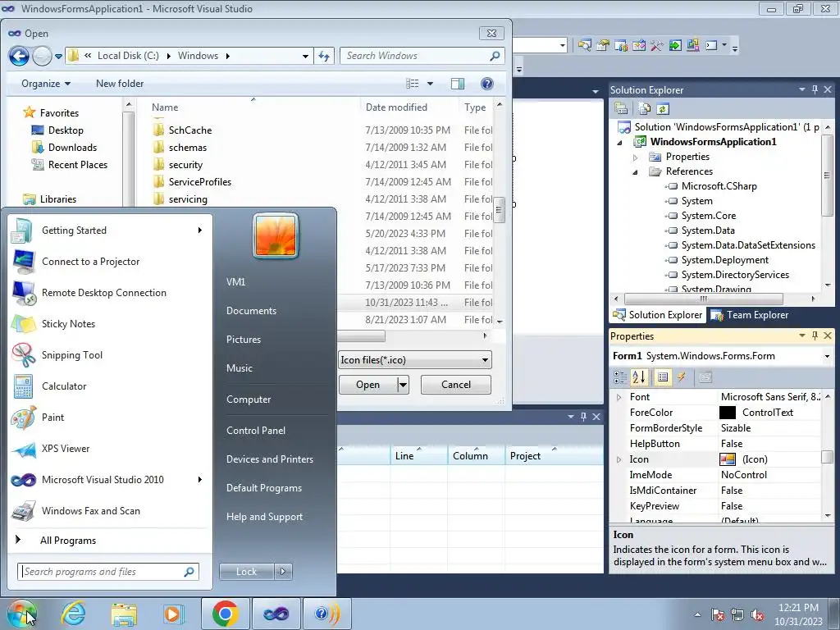840x630 pixels.
Task: Click the Start orb button
Action: 22,614
